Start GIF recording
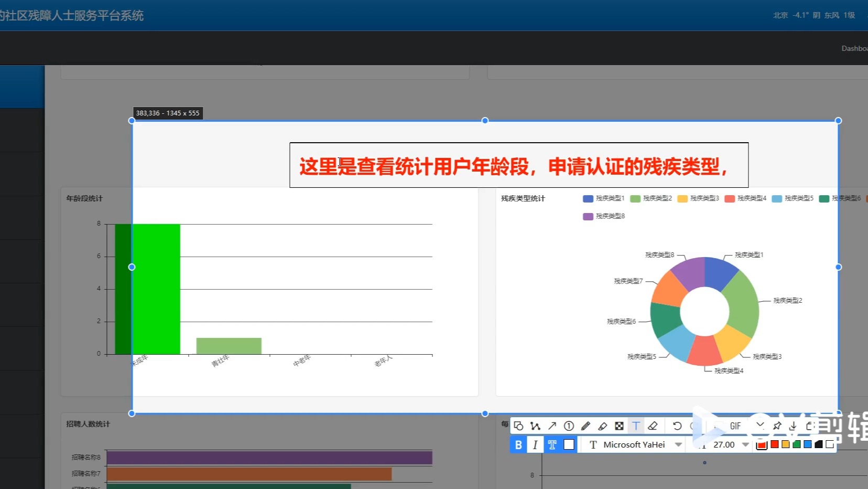This screenshot has width=868, height=489. pos(735,426)
